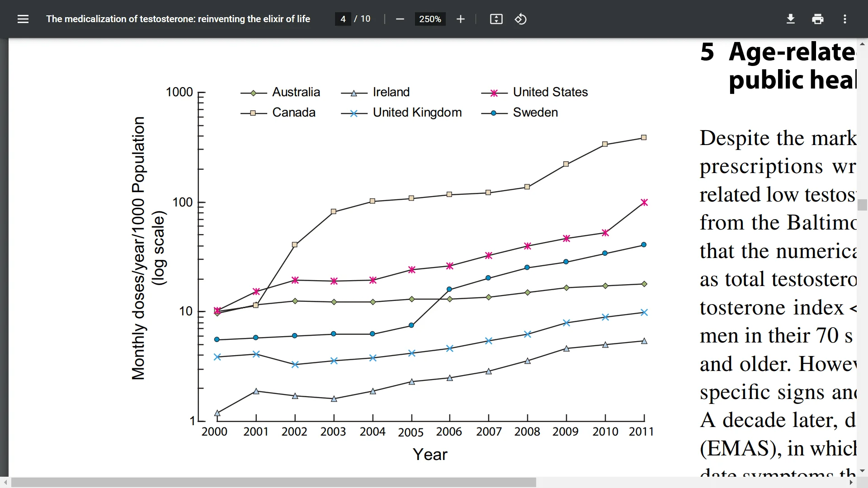Click the United States star marker at 2011

tap(644, 202)
